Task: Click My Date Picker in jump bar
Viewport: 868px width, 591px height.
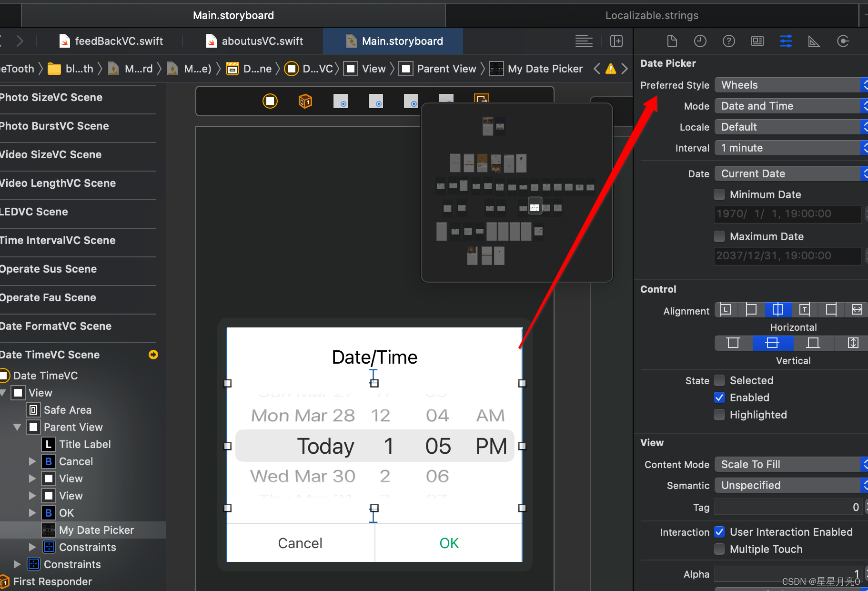Action: pos(536,69)
